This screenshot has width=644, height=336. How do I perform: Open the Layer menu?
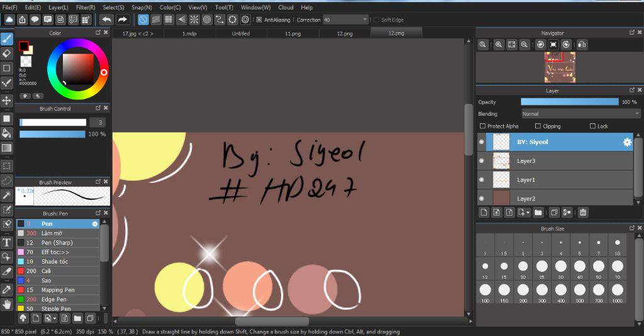pyautogui.click(x=58, y=8)
